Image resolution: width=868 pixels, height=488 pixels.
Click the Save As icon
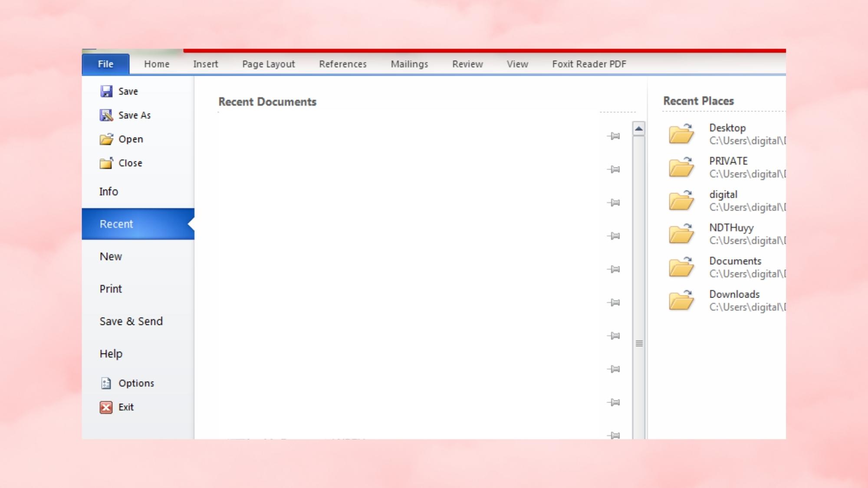coord(106,115)
